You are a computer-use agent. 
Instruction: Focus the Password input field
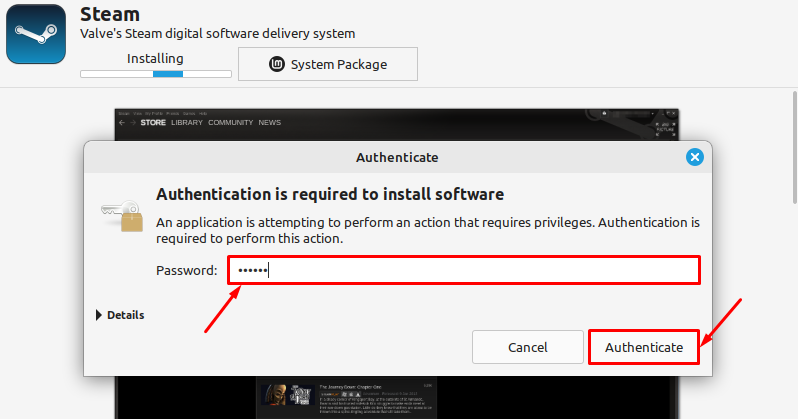(x=463, y=270)
